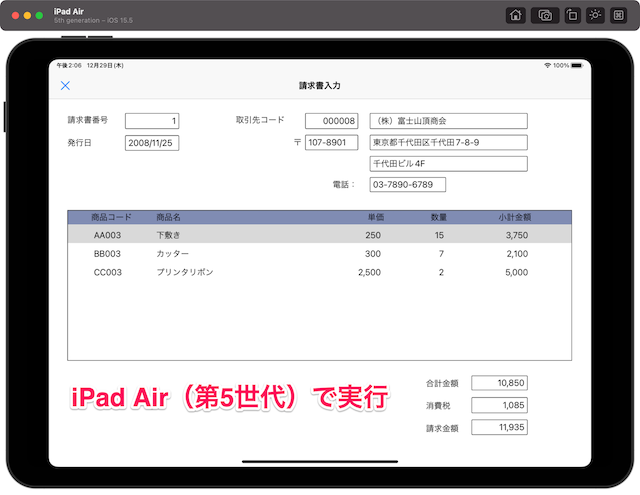
Task: Click the 請求書番号 input field
Action: click(x=152, y=121)
